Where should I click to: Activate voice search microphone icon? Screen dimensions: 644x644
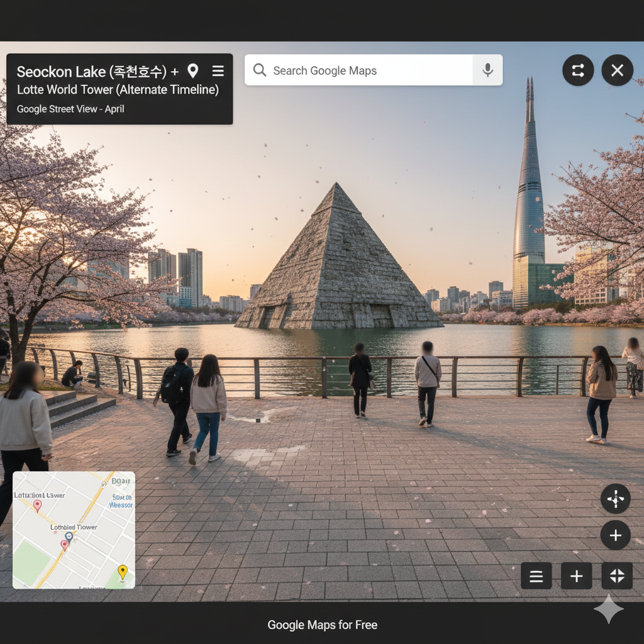[x=487, y=70]
